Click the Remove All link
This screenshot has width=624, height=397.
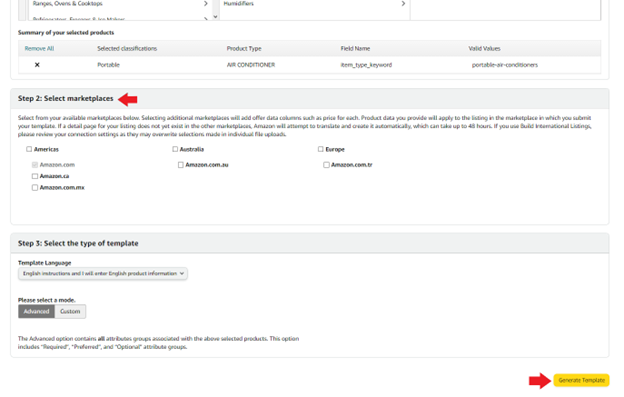click(39, 49)
